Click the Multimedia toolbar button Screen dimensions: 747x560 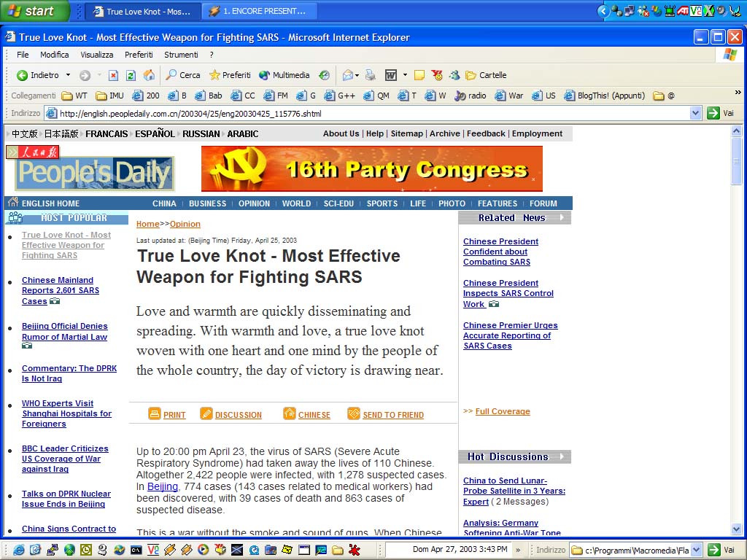[x=284, y=75]
